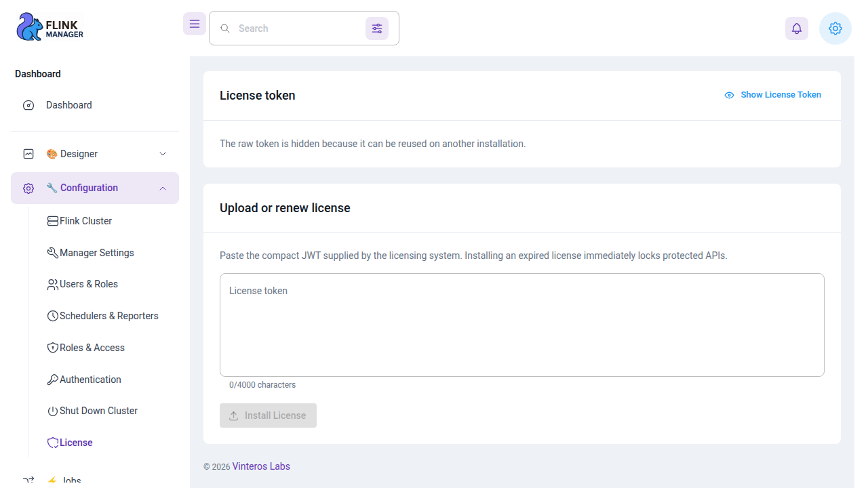The height and width of the screenshot is (488, 868).
Task: Click the Flink Cluster server icon
Action: click(x=53, y=221)
